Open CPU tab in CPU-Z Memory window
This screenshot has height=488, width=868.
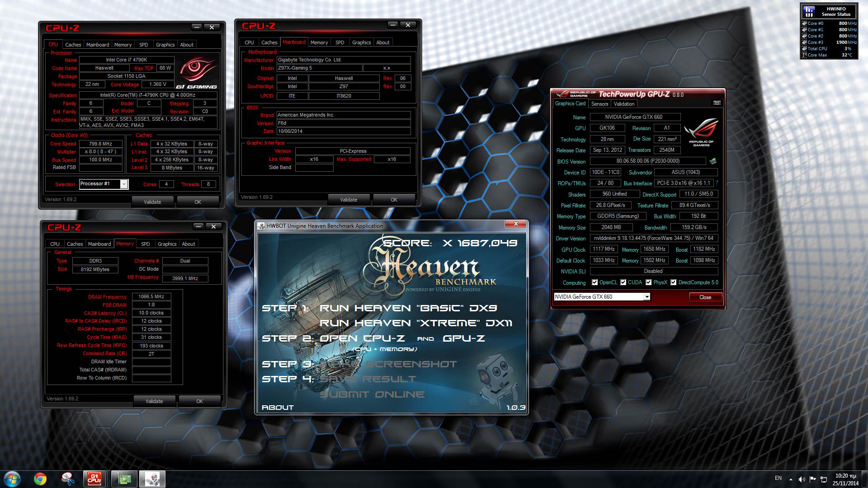click(55, 244)
